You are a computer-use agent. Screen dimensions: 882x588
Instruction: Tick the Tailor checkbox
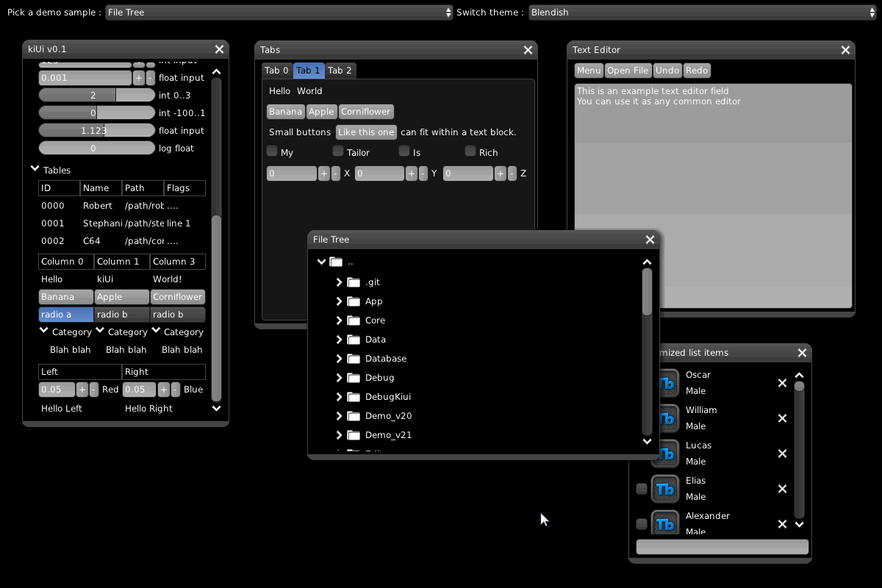[x=338, y=151]
